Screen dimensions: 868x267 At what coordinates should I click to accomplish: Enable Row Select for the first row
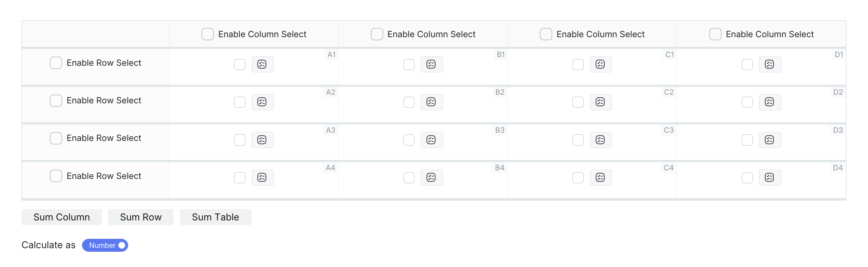click(x=56, y=63)
